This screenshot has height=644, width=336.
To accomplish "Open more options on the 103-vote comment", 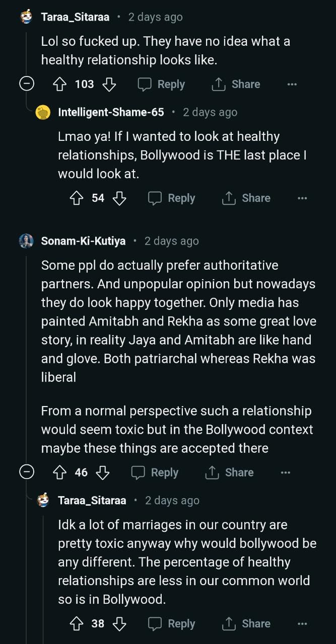I will (x=292, y=85).
